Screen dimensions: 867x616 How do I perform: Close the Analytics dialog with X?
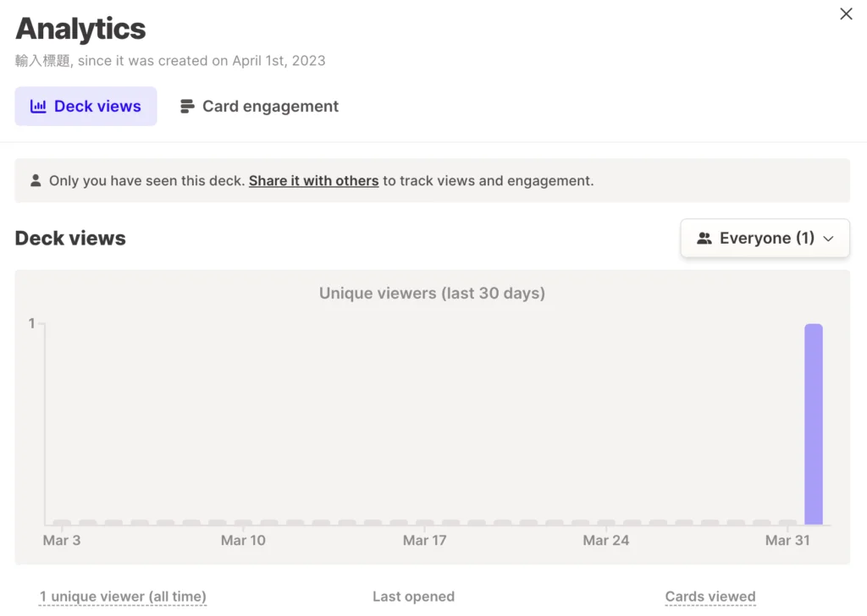(846, 14)
